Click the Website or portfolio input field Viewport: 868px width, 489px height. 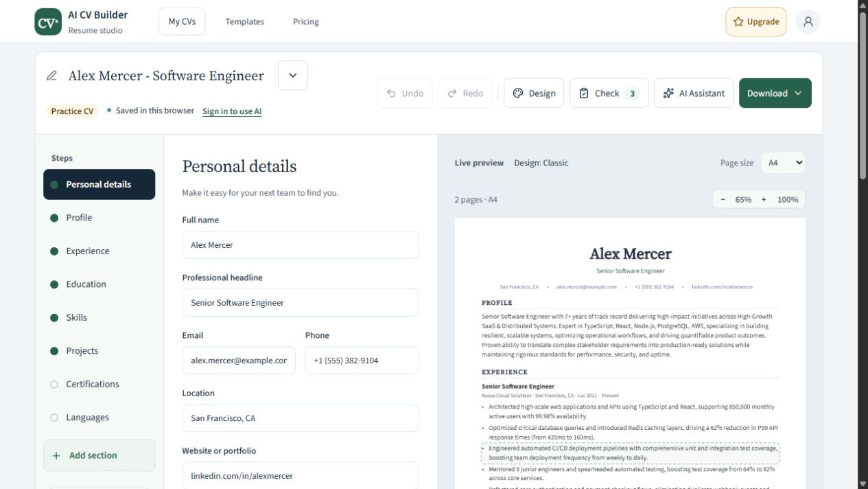click(x=301, y=475)
